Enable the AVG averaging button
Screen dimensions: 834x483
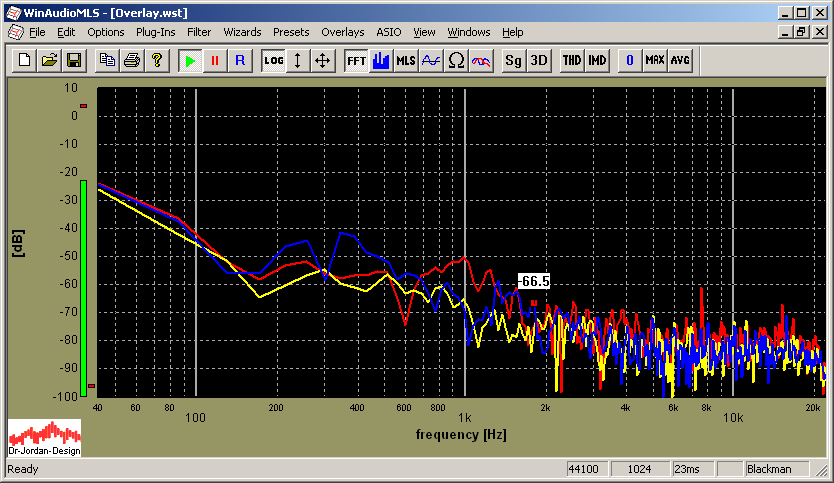680,60
